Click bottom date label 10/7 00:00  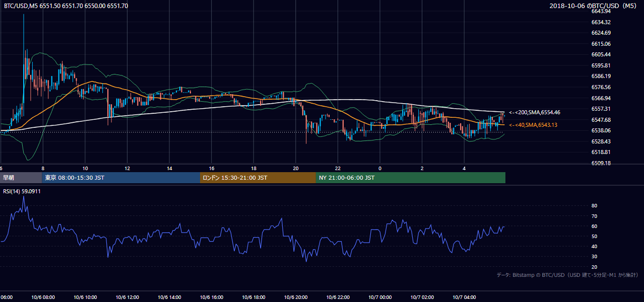(x=380, y=297)
